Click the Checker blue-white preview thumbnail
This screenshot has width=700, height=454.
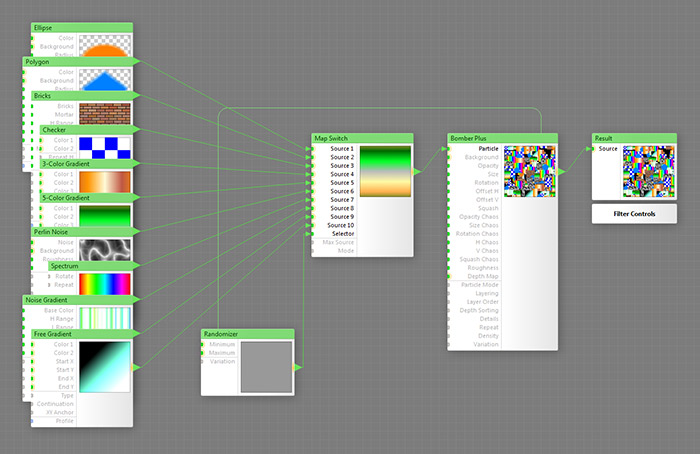pos(105,148)
